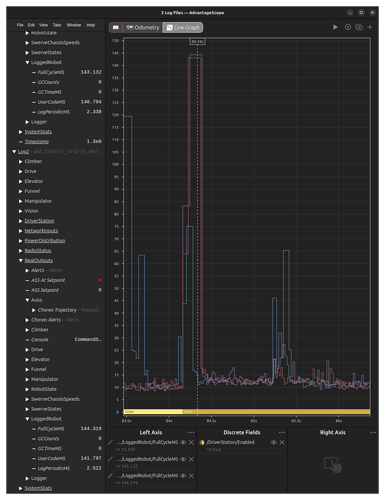
Task: Open the Left Axis three-dot options menu
Action: point(191,432)
